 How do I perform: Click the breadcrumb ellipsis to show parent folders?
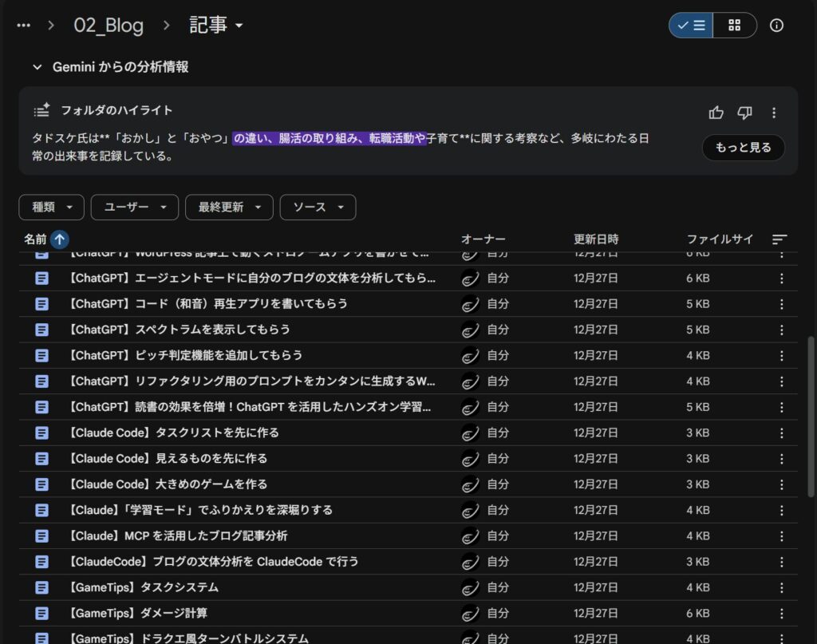(24, 26)
